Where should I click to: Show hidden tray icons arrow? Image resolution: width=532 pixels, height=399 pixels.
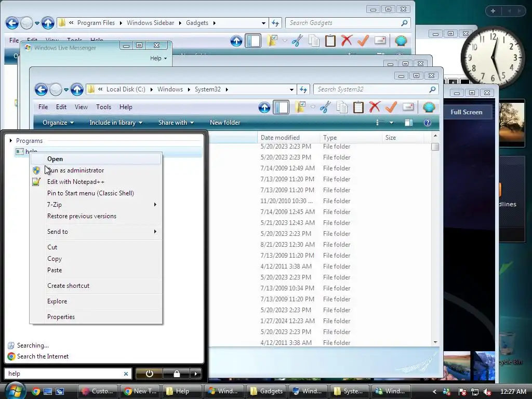point(434,392)
